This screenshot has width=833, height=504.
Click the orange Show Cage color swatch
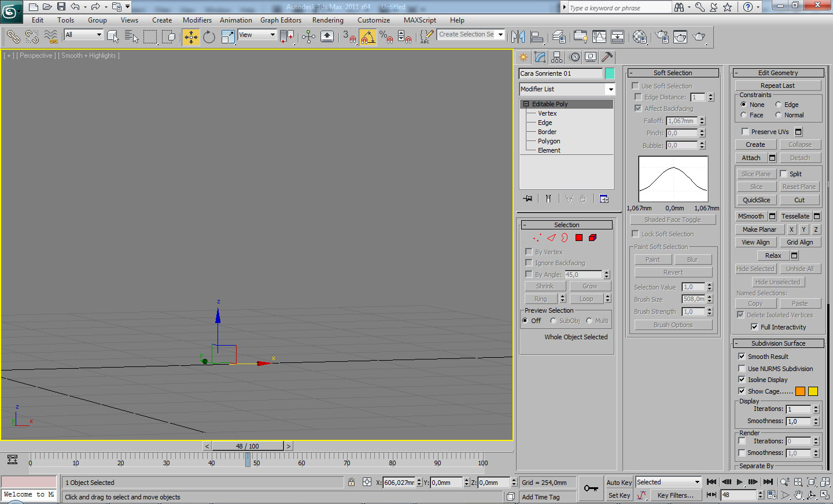coord(801,391)
